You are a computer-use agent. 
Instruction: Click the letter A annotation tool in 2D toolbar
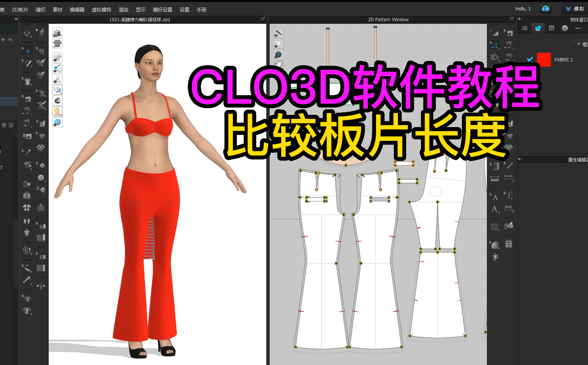click(x=495, y=197)
